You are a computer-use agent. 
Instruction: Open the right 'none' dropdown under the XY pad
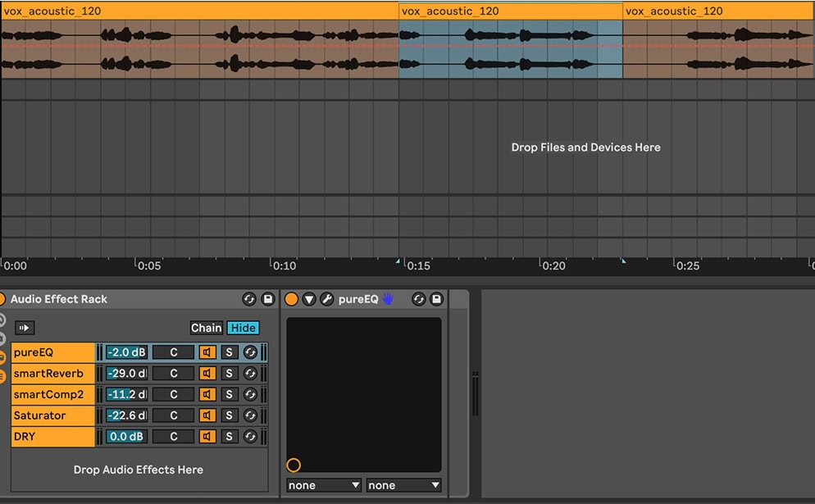(403, 485)
